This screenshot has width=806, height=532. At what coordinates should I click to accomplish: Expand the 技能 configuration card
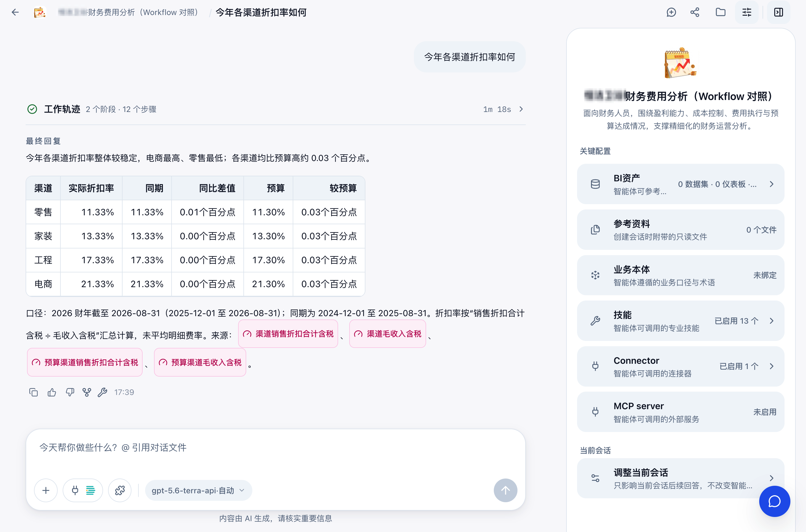pos(680,321)
